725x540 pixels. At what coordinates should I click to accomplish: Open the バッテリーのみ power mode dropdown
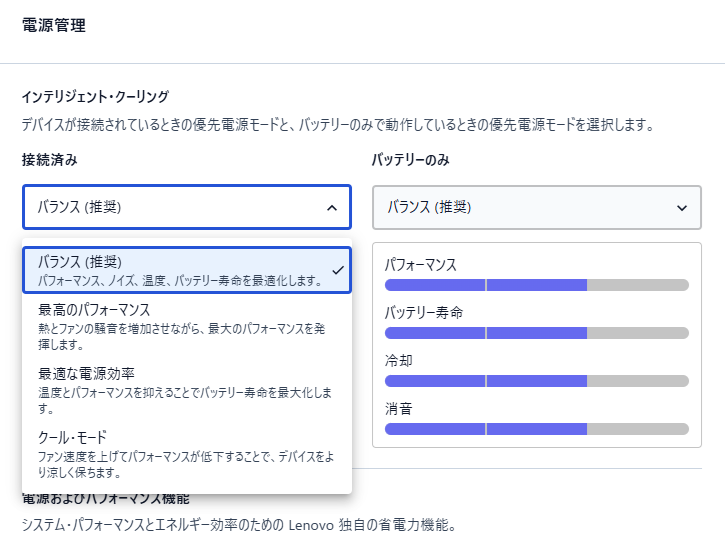coord(537,208)
